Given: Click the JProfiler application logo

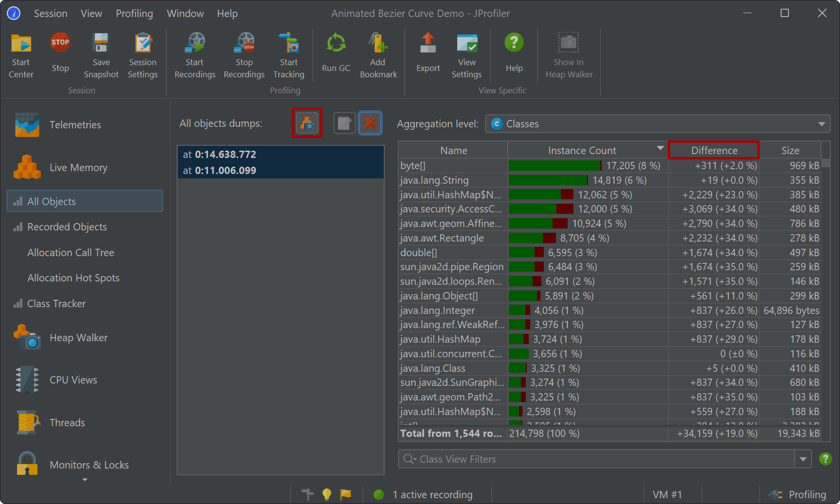Looking at the screenshot, I should pyautogui.click(x=14, y=13).
